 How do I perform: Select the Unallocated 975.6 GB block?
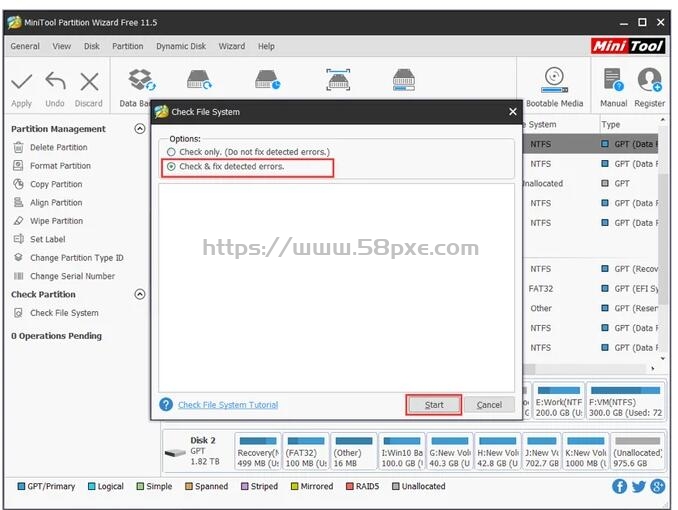coord(638,452)
